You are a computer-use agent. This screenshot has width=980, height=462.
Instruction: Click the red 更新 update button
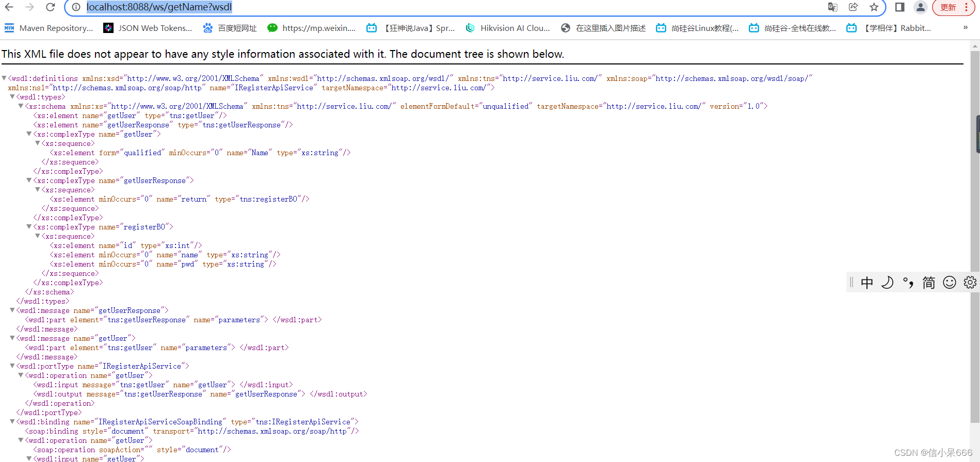953,7
